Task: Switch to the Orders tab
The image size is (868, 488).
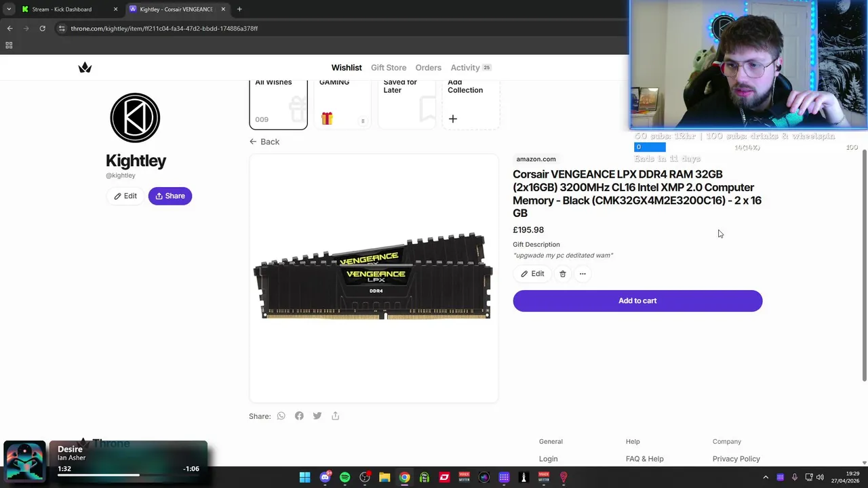Action: [429, 68]
